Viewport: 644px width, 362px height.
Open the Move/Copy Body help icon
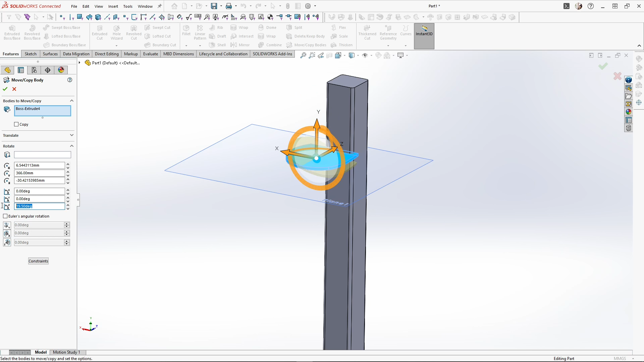70,80
